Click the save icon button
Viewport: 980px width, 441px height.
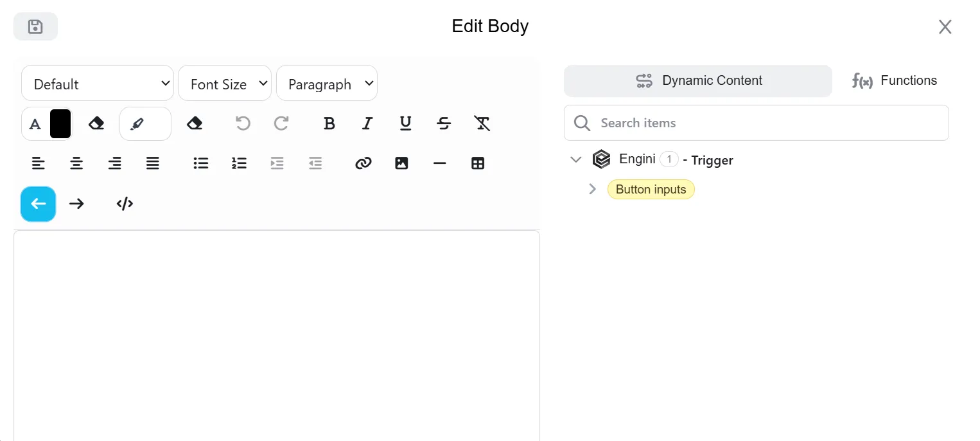(35, 26)
